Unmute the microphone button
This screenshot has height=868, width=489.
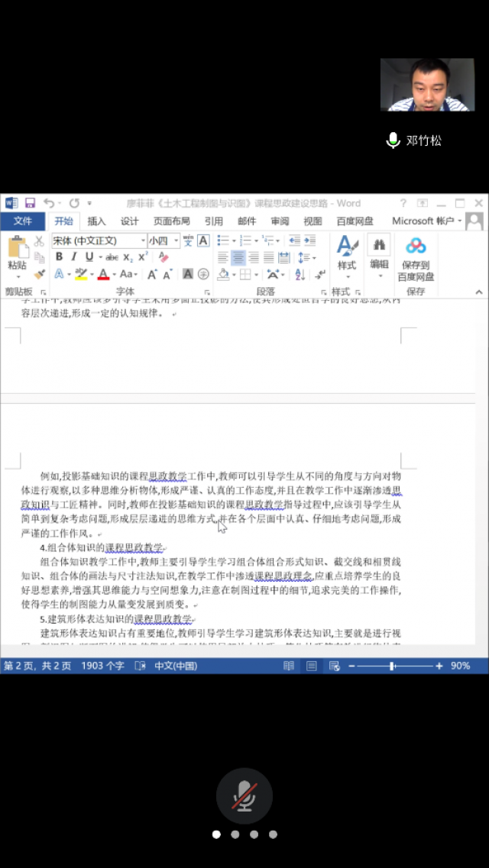coord(244,795)
